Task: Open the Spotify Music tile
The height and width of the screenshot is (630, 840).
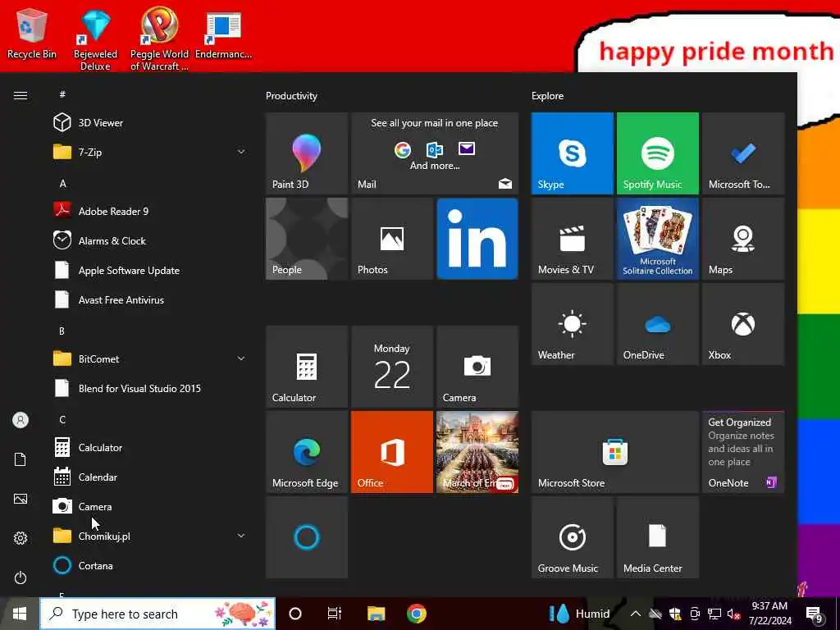Action: 657,153
